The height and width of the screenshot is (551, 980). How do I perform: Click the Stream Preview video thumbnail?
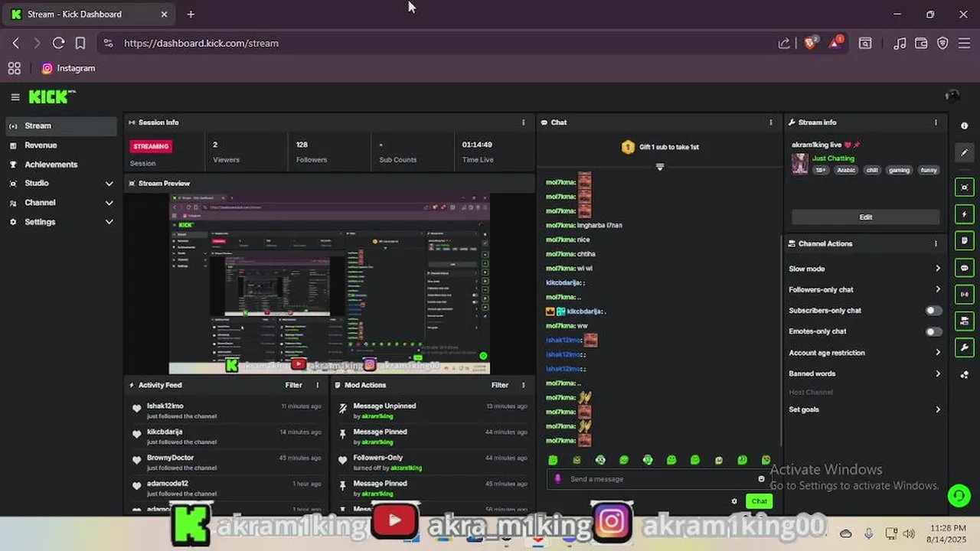coord(329,283)
